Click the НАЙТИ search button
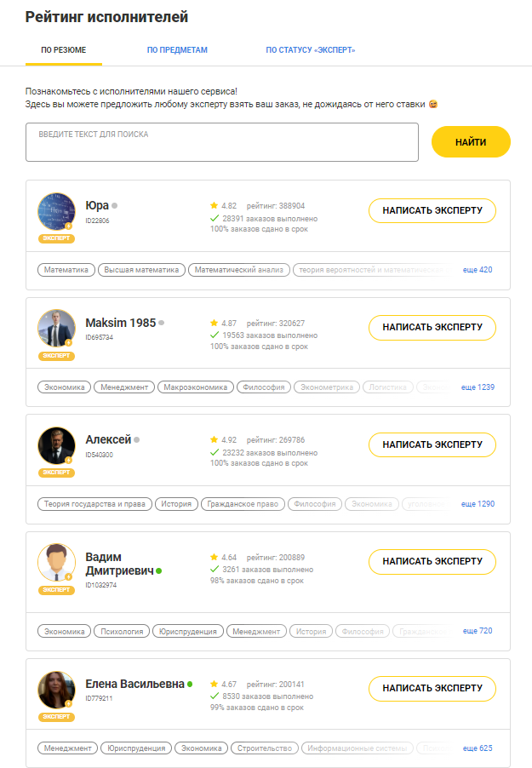Screen dimensions: 532x768 point(471,142)
